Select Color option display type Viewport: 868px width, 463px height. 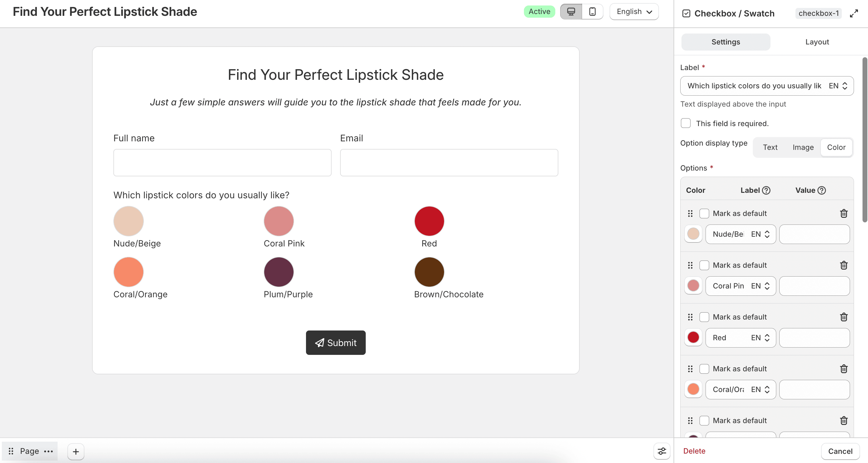pyautogui.click(x=836, y=147)
